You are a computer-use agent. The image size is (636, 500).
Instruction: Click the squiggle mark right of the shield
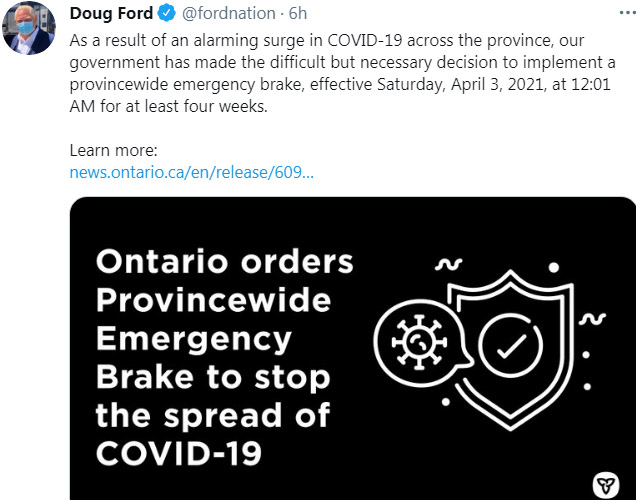coord(593,320)
